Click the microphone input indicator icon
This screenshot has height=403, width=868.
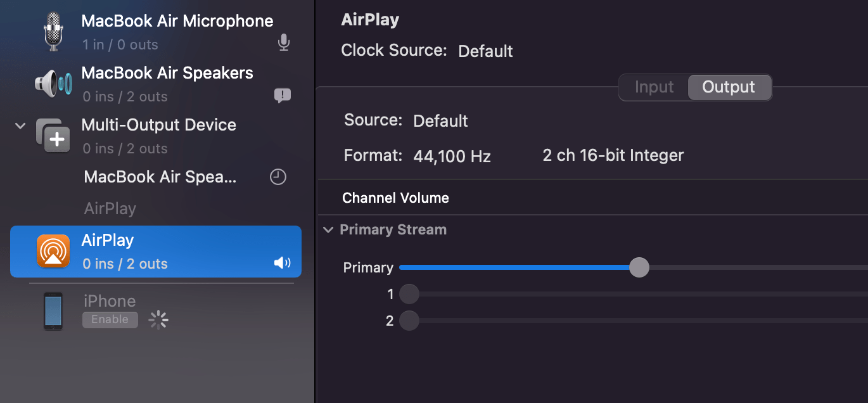coord(283,42)
